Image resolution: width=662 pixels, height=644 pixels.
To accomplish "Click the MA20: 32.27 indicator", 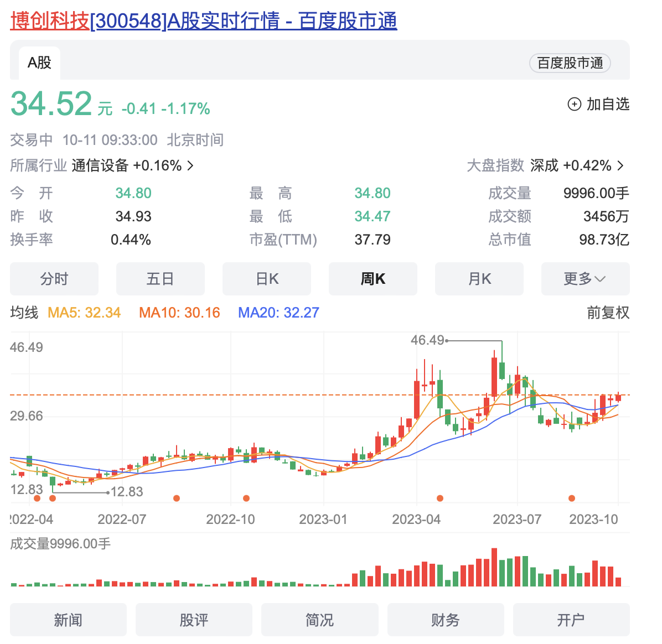I will (278, 313).
